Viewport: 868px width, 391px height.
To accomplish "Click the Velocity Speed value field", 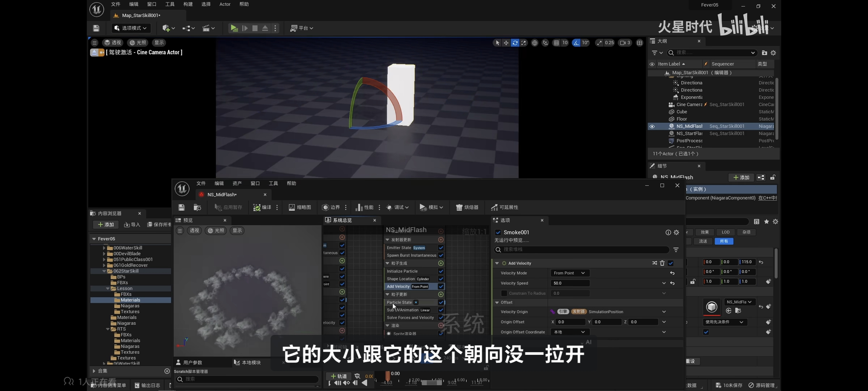I will coord(570,283).
